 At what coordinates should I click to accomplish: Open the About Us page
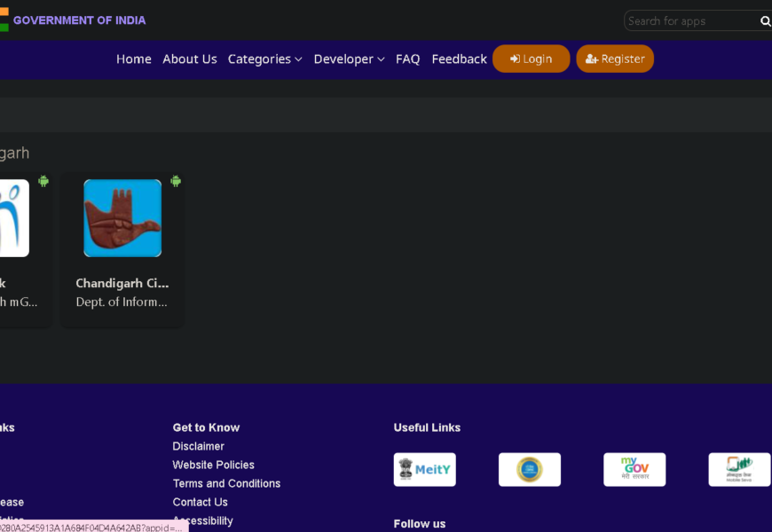click(190, 59)
